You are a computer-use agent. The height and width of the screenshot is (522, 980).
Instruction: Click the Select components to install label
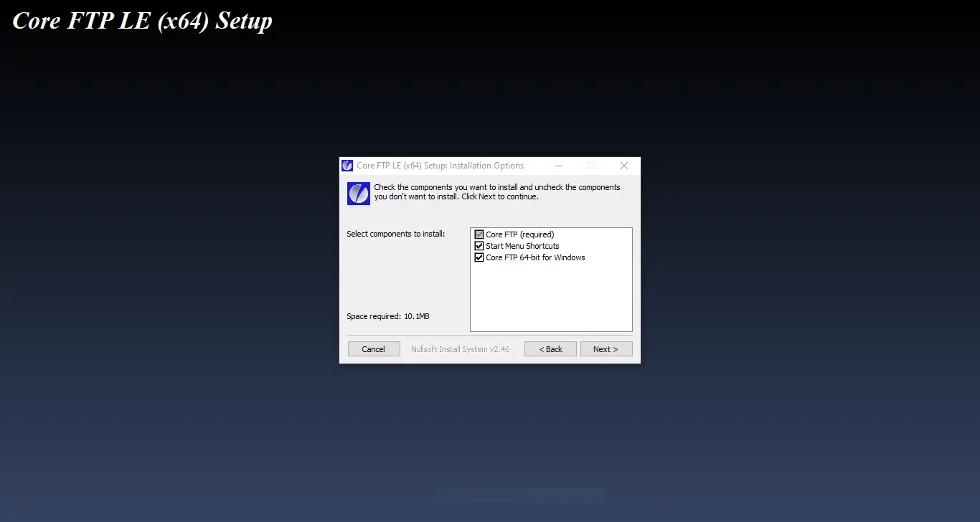pos(396,234)
